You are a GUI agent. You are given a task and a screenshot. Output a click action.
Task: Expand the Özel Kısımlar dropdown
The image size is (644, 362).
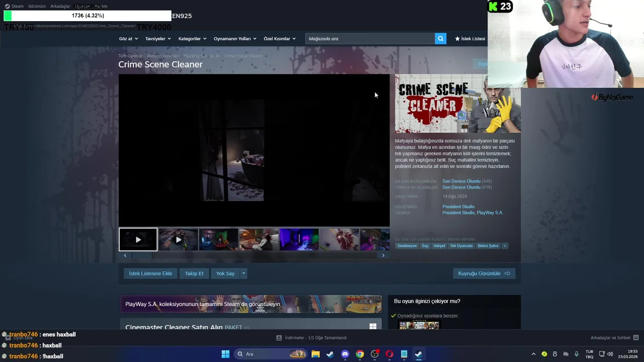coord(280,39)
